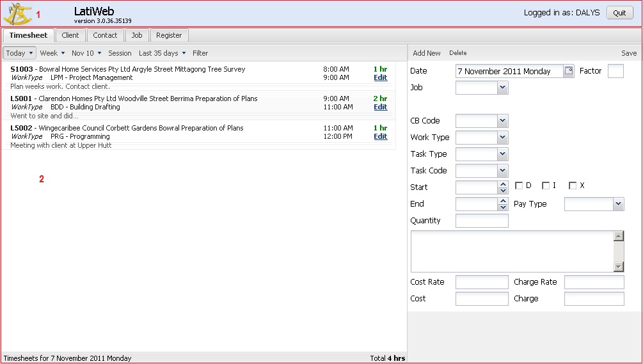Decrease End time with down spinner arrow
This screenshot has height=364, width=643.
(x=503, y=207)
